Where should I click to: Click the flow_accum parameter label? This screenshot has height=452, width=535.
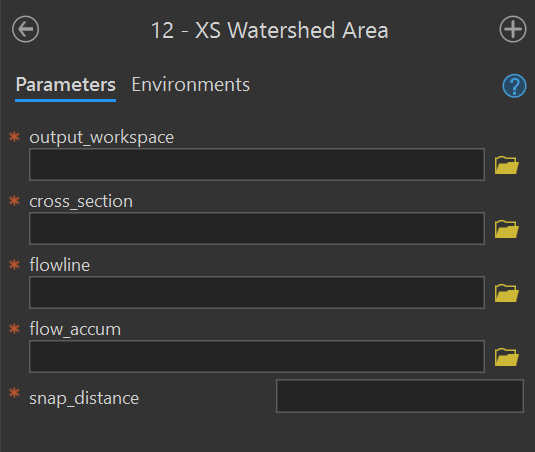point(75,329)
